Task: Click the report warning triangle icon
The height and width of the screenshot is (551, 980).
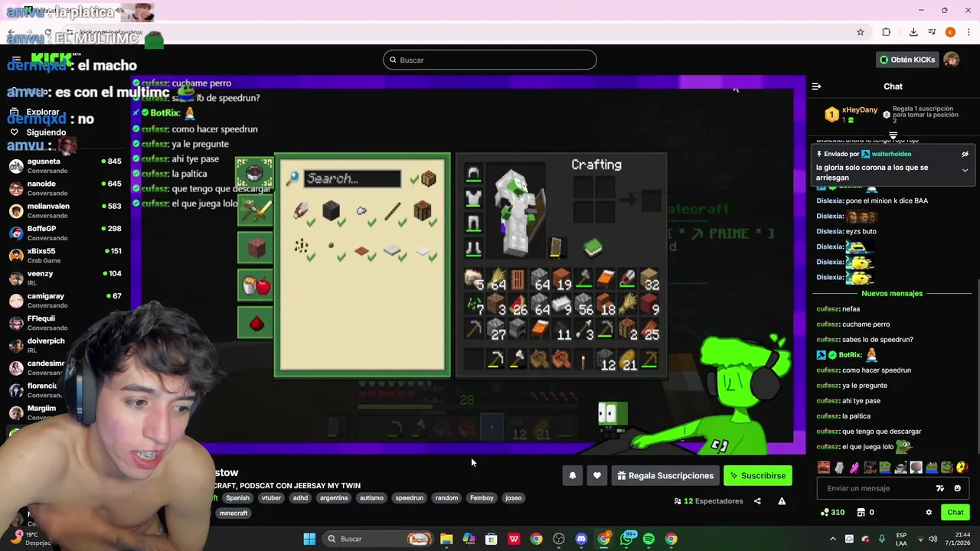Action: (782, 501)
